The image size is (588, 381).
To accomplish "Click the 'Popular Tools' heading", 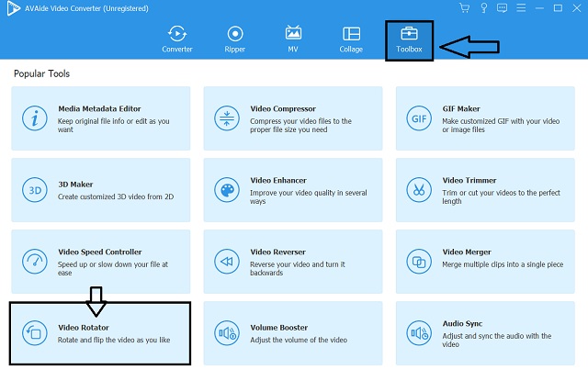I will pyautogui.click(x=41, y=73).
